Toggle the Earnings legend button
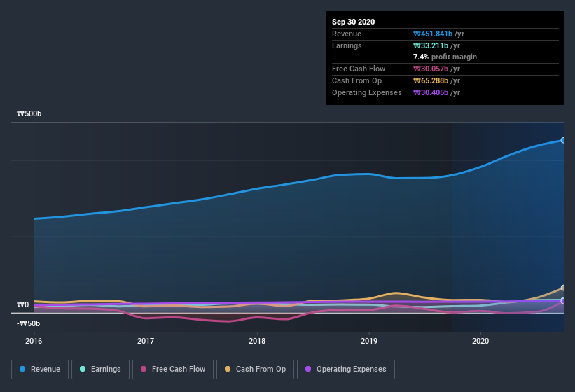Screen dimensions: 575x392 click(x=100, y=370)
